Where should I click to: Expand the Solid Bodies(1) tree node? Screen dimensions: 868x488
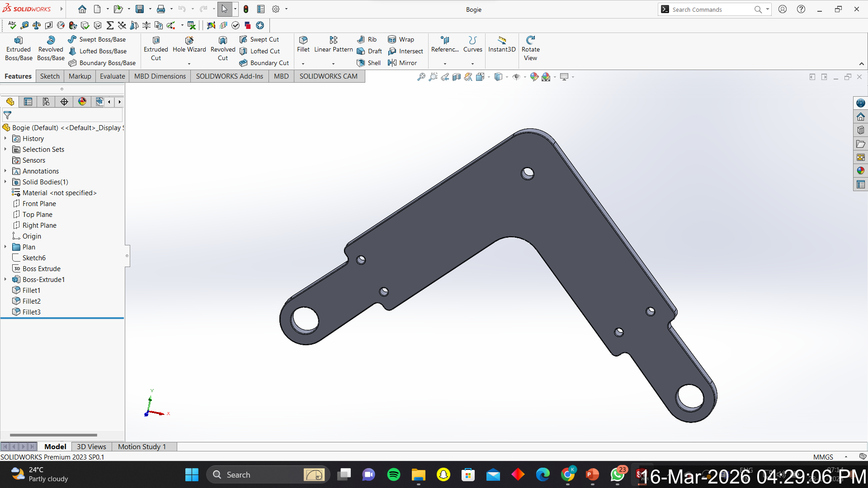pos(5,182)
